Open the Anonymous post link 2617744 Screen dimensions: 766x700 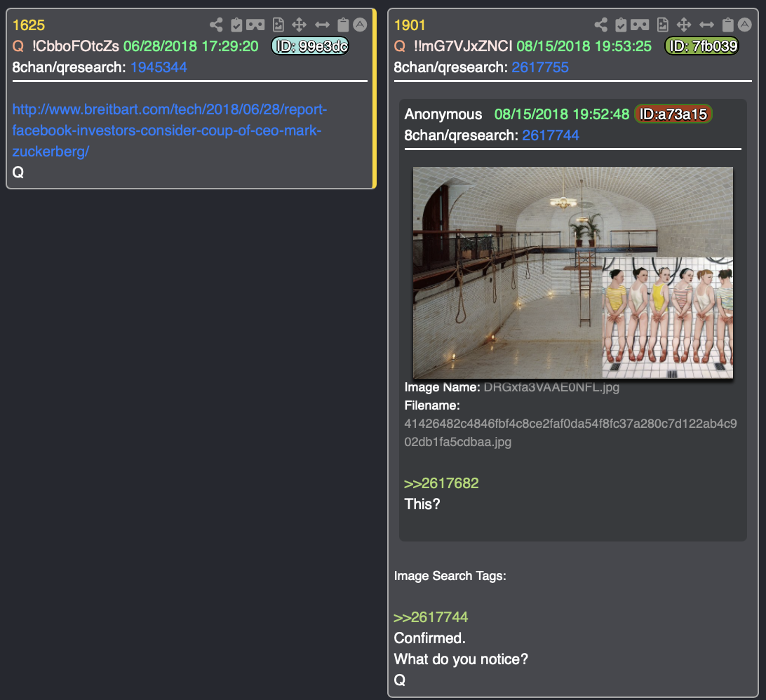(551, 135)
